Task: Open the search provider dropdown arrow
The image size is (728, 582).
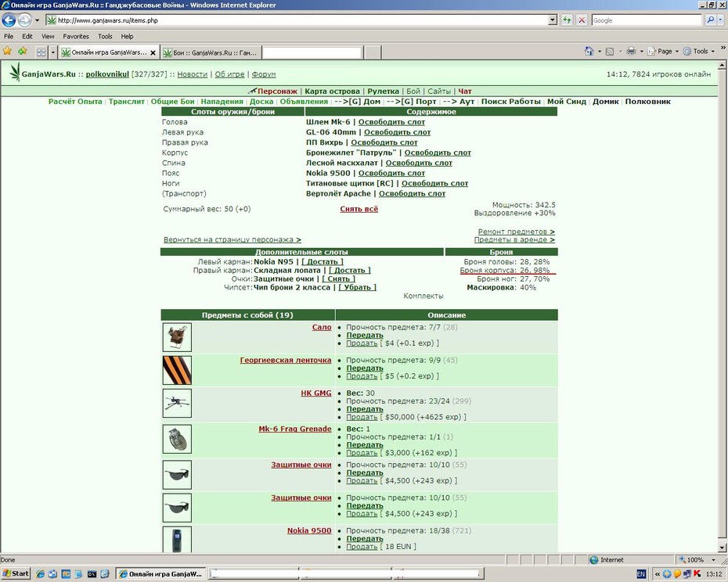Action: (719, 20)
